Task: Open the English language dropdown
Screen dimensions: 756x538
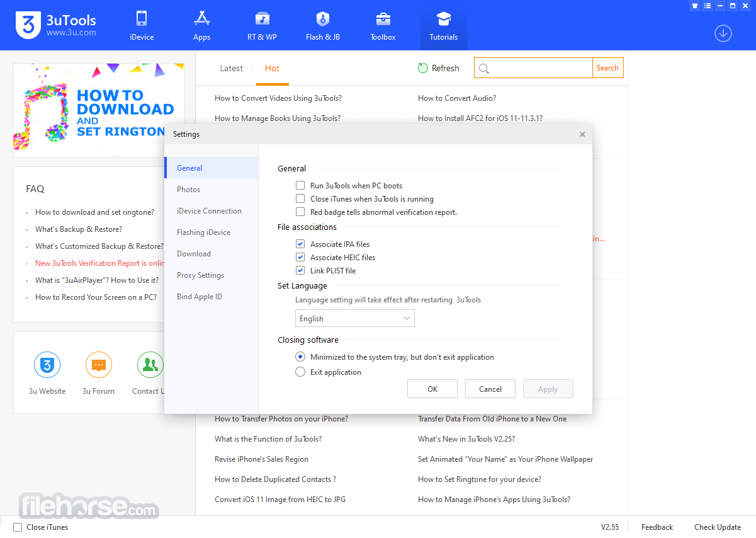Action: 355,319
